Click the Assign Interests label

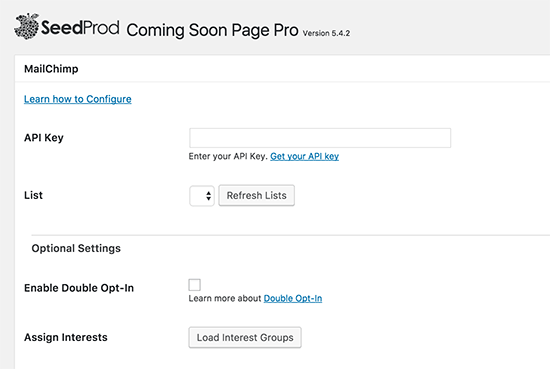pyautogui.click(x=66, y=337)
